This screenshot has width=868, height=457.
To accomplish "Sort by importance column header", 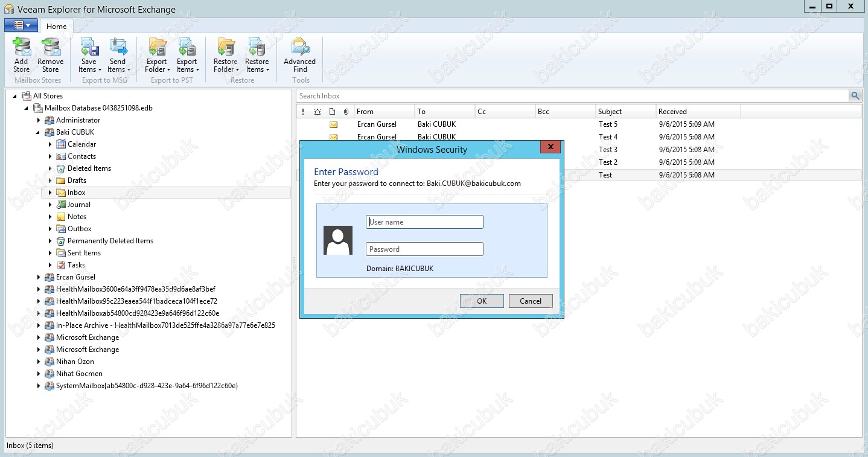I will 303,112.
